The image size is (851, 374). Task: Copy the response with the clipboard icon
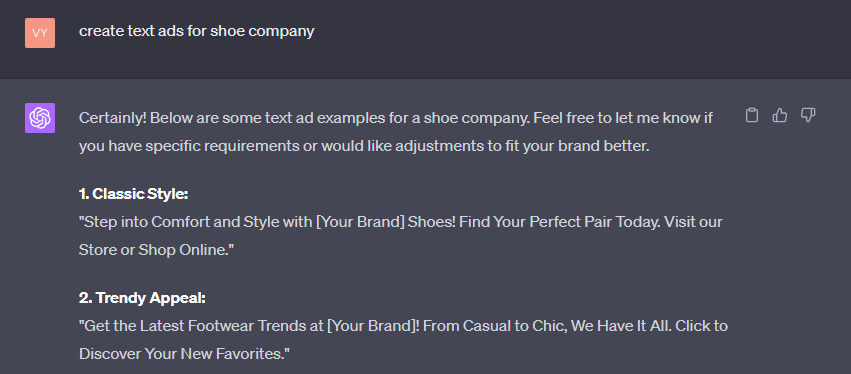click(752, 115)
